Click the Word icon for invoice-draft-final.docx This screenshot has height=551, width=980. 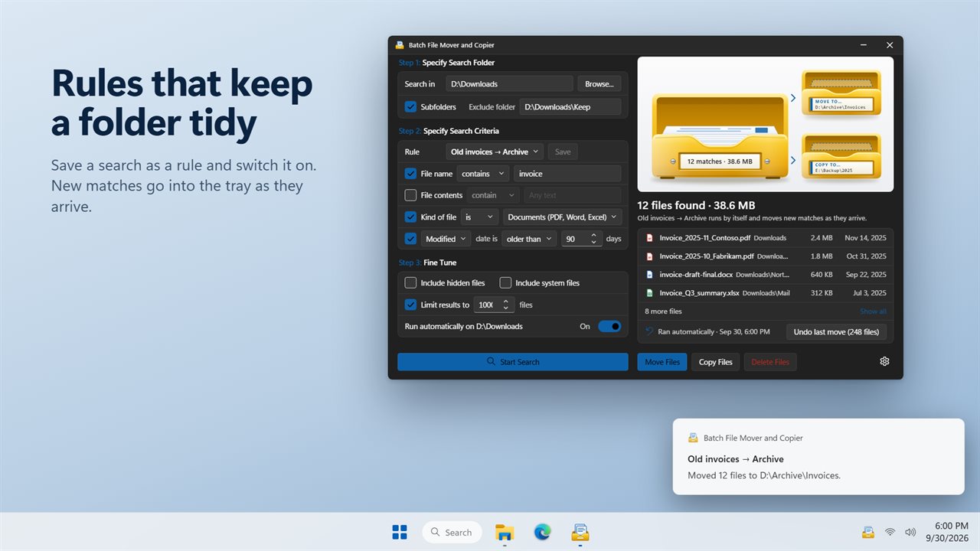tap(649, 274)
